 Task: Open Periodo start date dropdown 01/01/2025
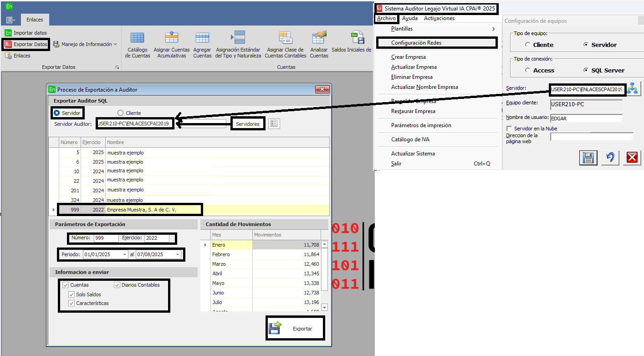click(x=125, y=254)
